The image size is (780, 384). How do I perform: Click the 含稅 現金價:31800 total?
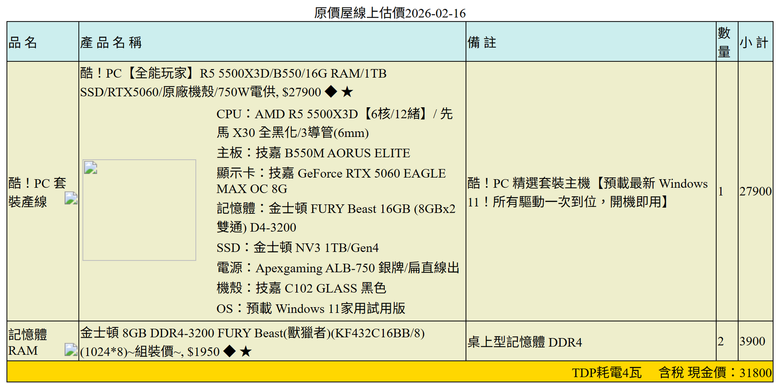(715, 372)
